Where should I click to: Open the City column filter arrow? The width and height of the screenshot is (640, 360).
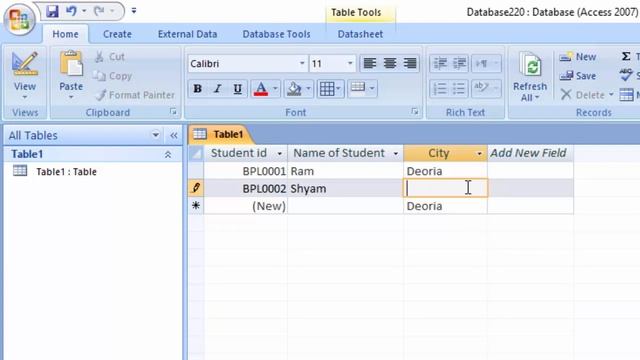pos(479,153)
